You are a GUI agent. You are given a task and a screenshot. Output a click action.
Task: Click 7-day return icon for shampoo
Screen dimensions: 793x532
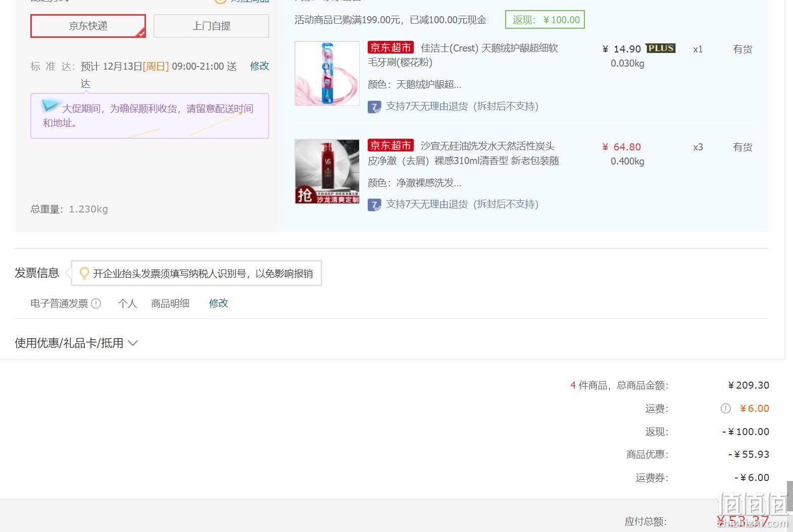click(x=374, y=205)
